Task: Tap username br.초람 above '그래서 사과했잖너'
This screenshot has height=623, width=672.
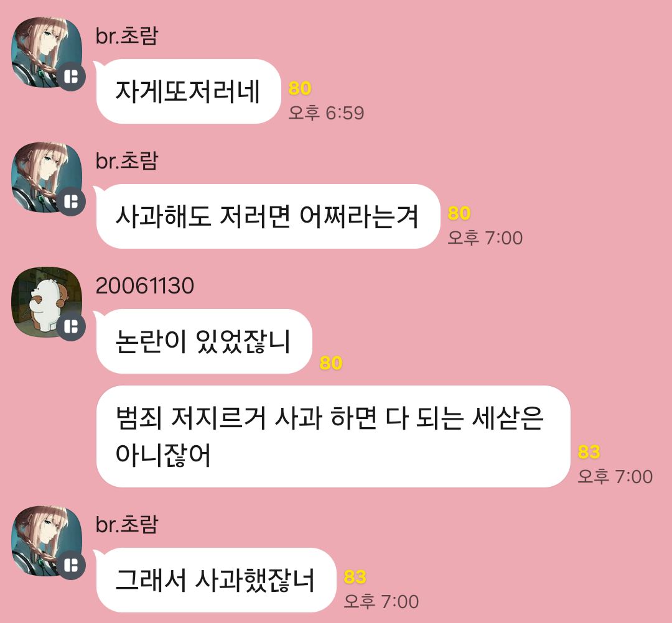Action: 127,525
